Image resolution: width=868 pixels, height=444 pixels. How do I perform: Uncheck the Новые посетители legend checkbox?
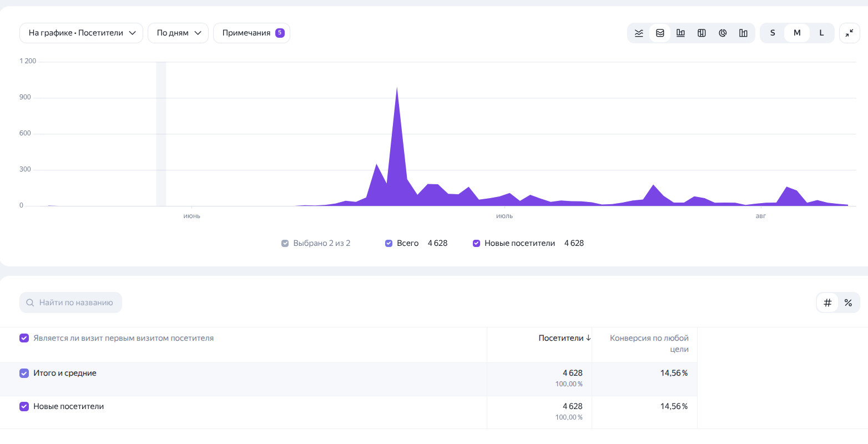click(x=476, y=243)
